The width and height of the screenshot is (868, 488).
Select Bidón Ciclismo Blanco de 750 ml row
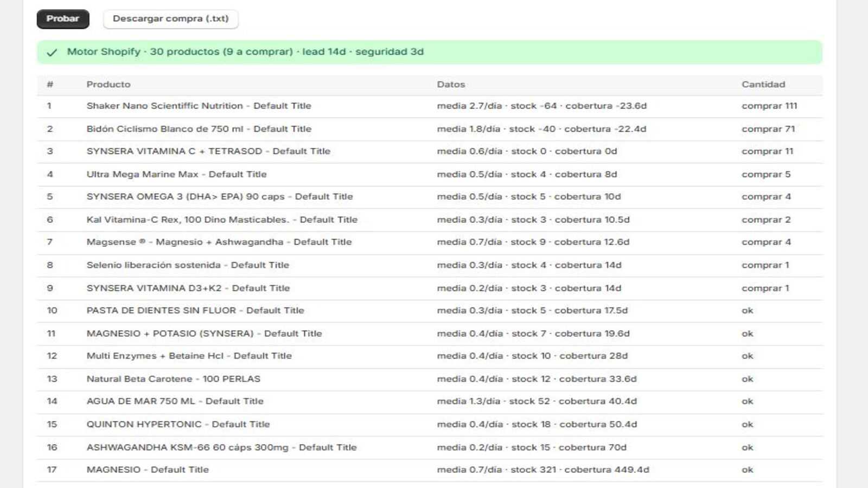[430, 129]
